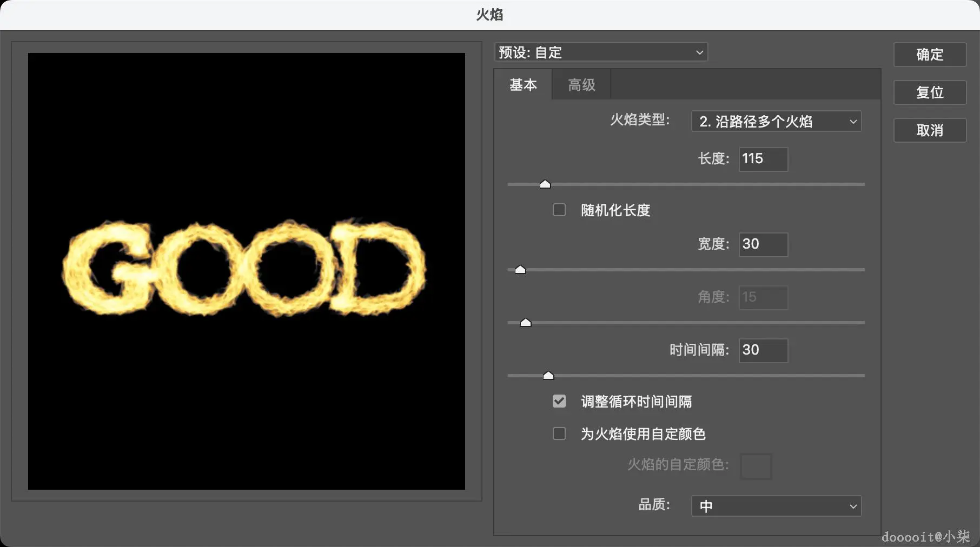The image size is (980, 547).
Task: Click the 角度 slider handle
Action: [x=525, y=322]
